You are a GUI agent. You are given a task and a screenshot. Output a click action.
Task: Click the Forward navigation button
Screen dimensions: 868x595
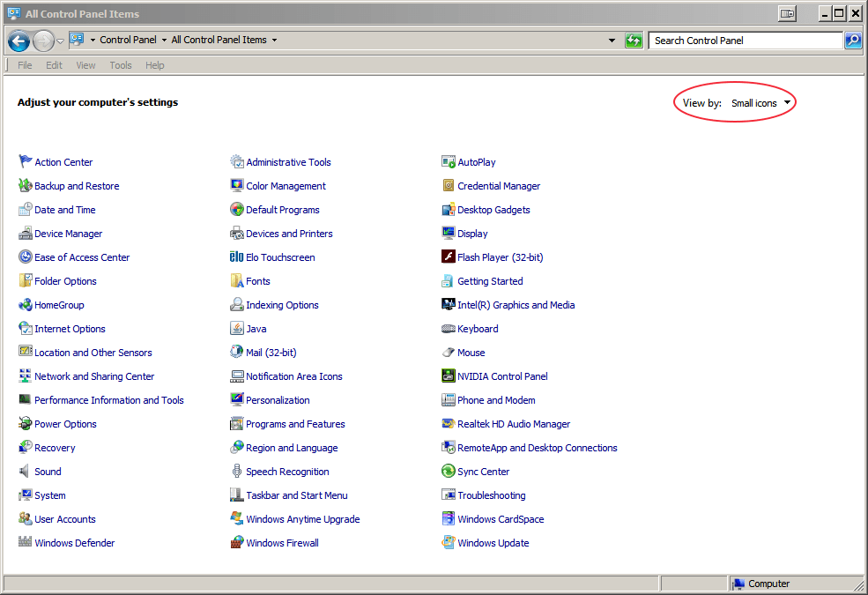point(44,41)
